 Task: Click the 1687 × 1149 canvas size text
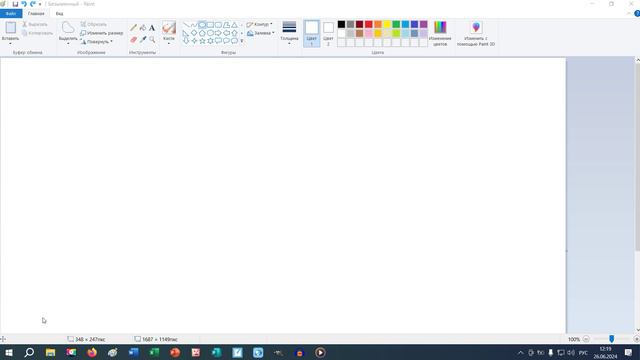pyautogui.click(x=160, y=339)
